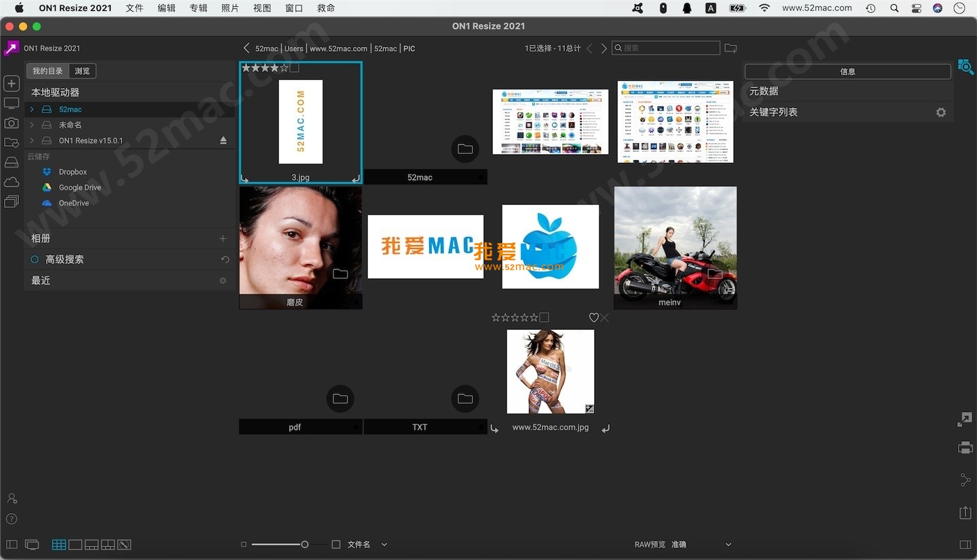Viewport: 977px width, 560px height.
Task: Click the local drives icon in sidebar
Action: [12, 162]
